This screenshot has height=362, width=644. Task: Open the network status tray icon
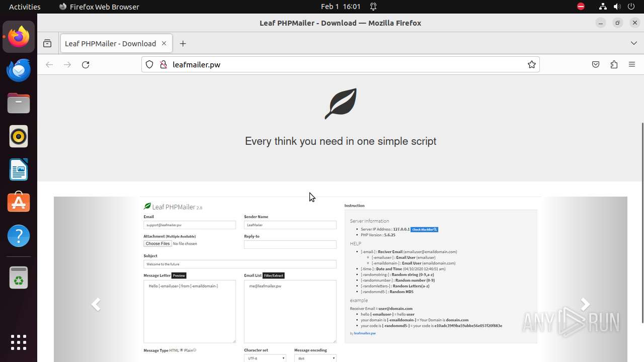click(x=603, y=7)
